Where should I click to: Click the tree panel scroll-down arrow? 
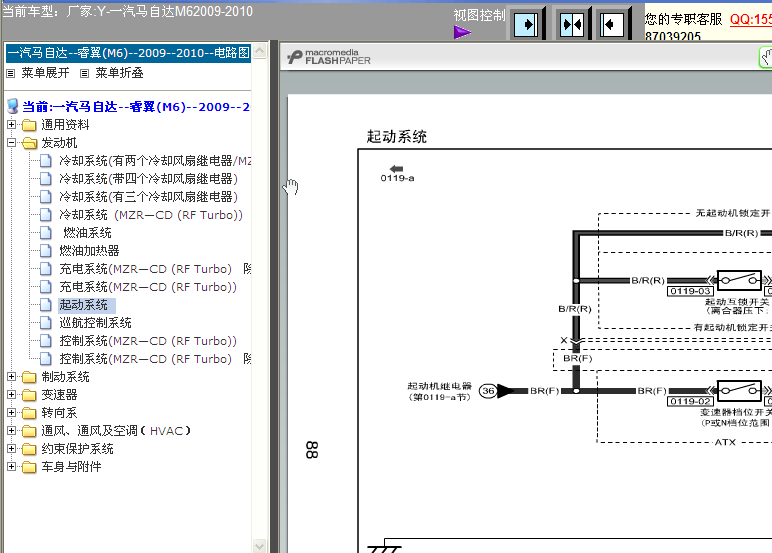tap(259, 546)
